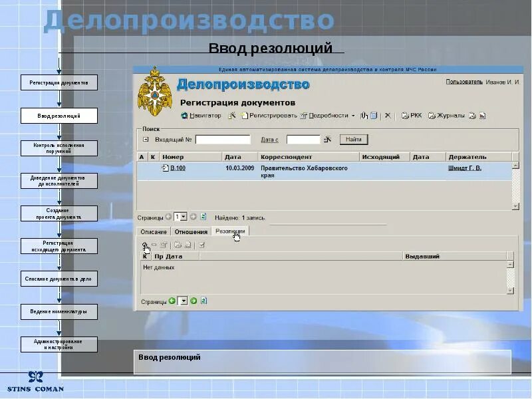Select Регистрация документов step in sidebar
The width and height of the screenshot is (532, 399).
coord(59,82)
